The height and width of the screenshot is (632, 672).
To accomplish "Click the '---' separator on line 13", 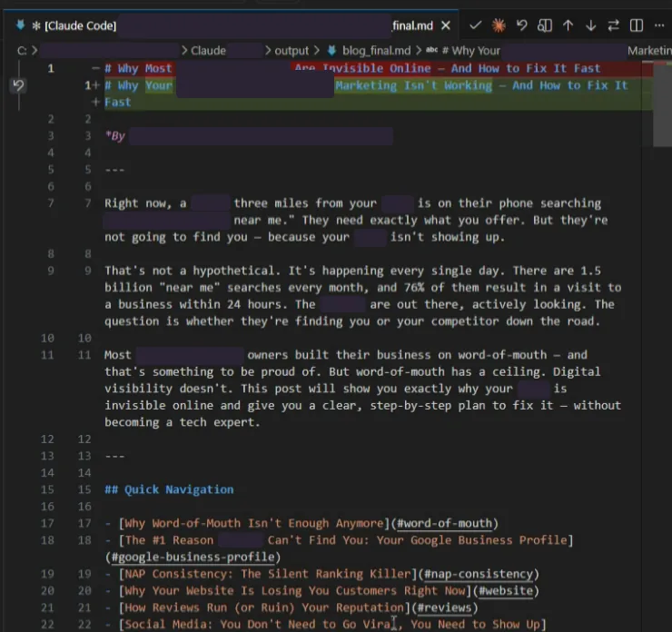I will point(114,456).
